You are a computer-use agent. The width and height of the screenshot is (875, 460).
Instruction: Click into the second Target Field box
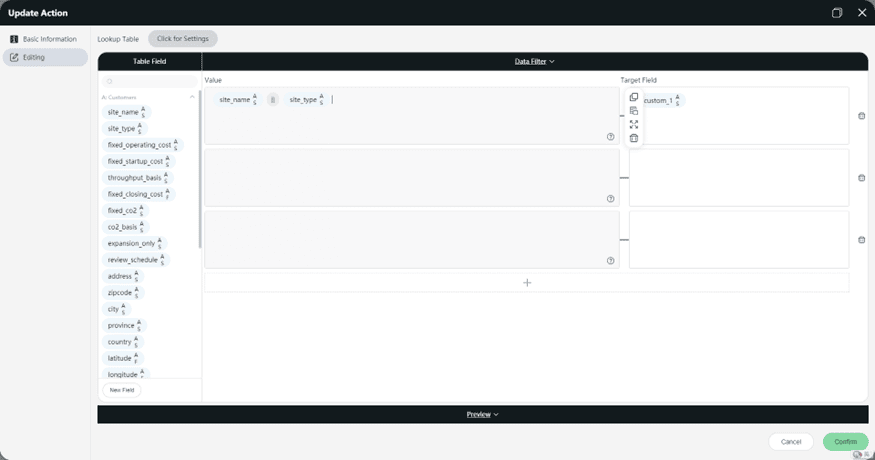(739, 178)
